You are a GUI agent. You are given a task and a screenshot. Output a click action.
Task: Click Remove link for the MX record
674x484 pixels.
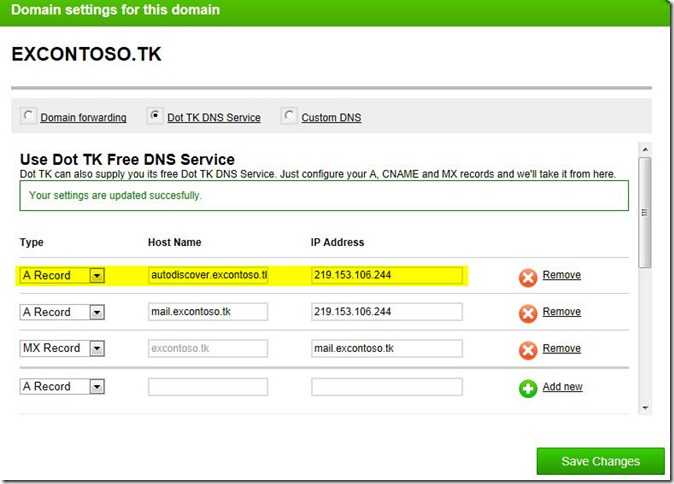[x=561, y=349]
